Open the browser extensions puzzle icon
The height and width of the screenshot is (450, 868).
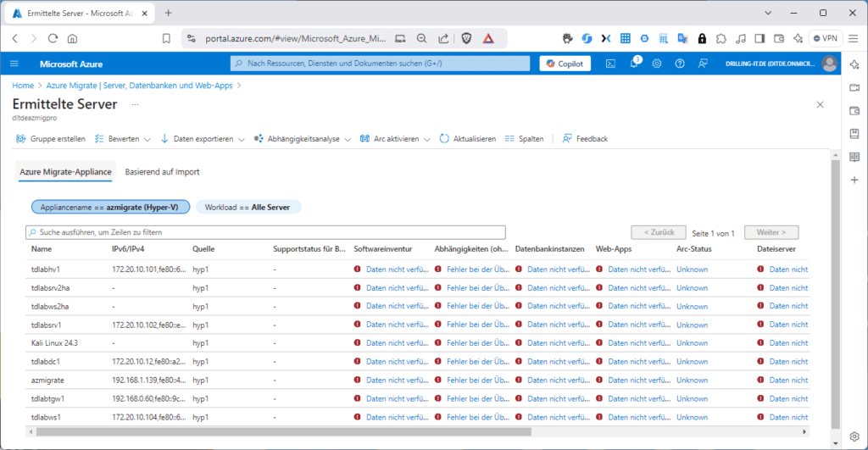tap(721, 38)
